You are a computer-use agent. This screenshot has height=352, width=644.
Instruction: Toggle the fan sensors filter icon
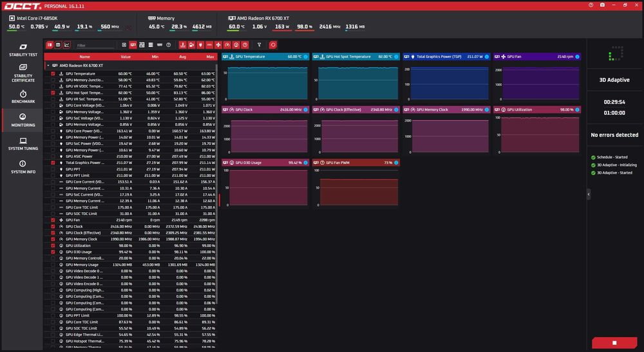coord(218,44)
